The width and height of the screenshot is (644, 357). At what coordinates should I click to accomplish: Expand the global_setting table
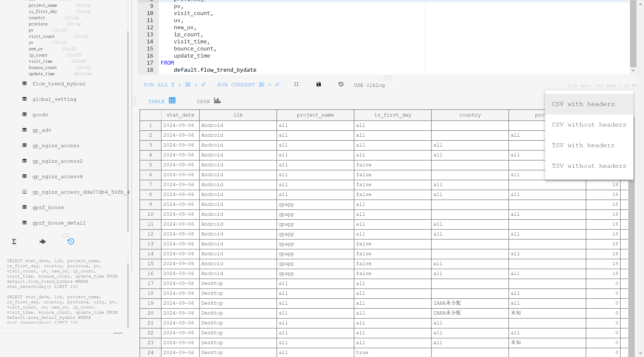pyautogui.click(x=54, y=99)
